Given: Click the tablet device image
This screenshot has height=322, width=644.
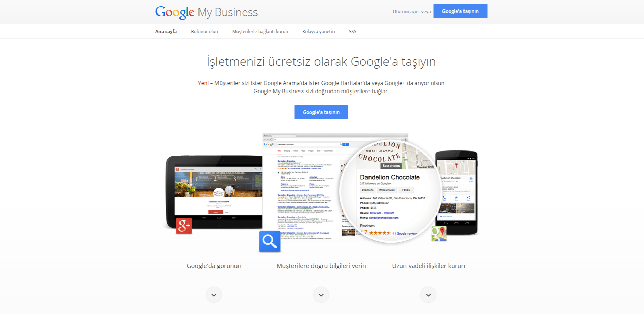Looking at the screenshot, I should pos(214,192).
